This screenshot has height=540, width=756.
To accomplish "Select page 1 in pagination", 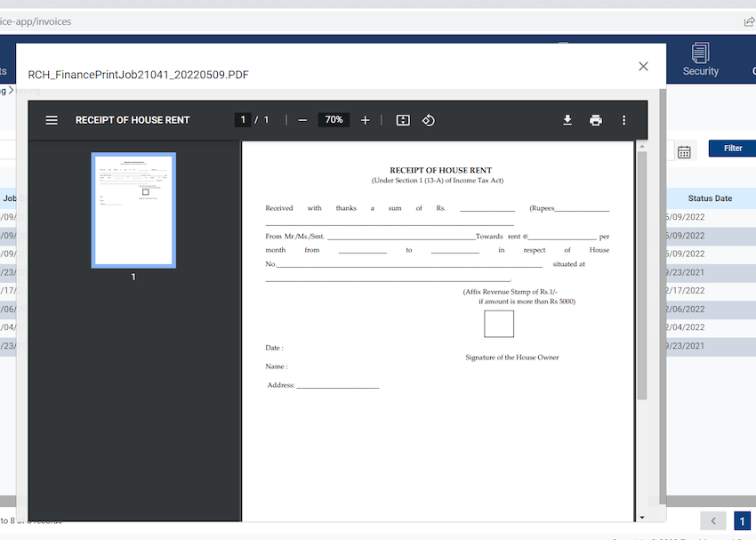I will point(743,521).
